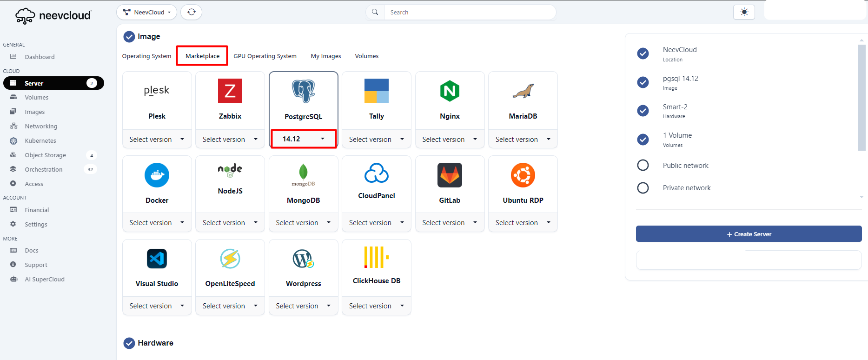This screenshot has width=868, height=360.
Task: Select the Ubuntu RDP logo
Action: [523, 175]
